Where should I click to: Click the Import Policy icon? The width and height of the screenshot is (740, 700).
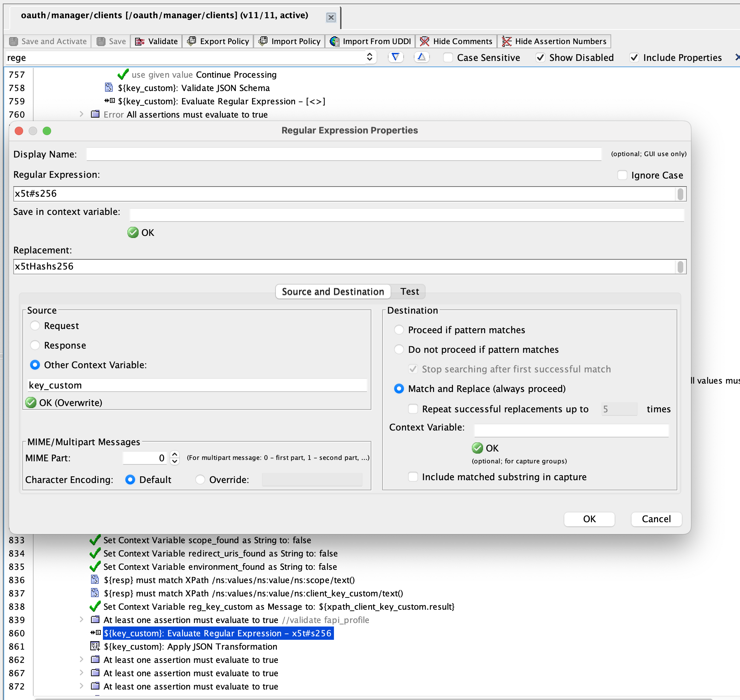263,41
